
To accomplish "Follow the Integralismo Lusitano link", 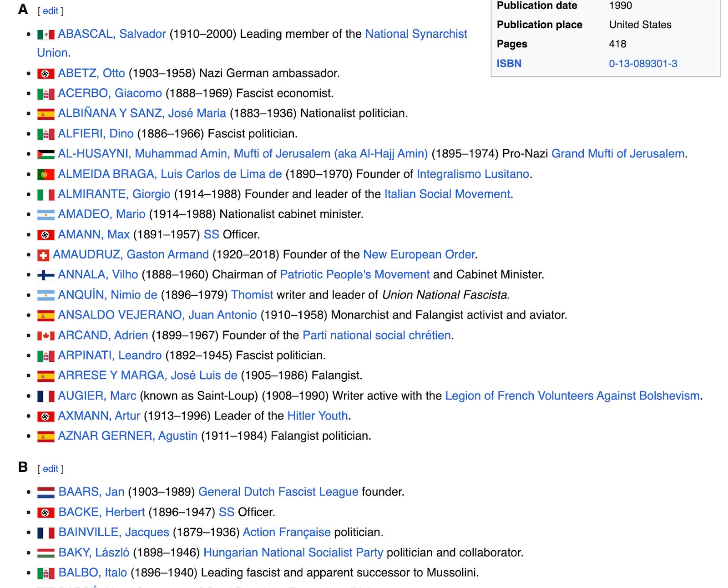I will [x=473, y=174].
